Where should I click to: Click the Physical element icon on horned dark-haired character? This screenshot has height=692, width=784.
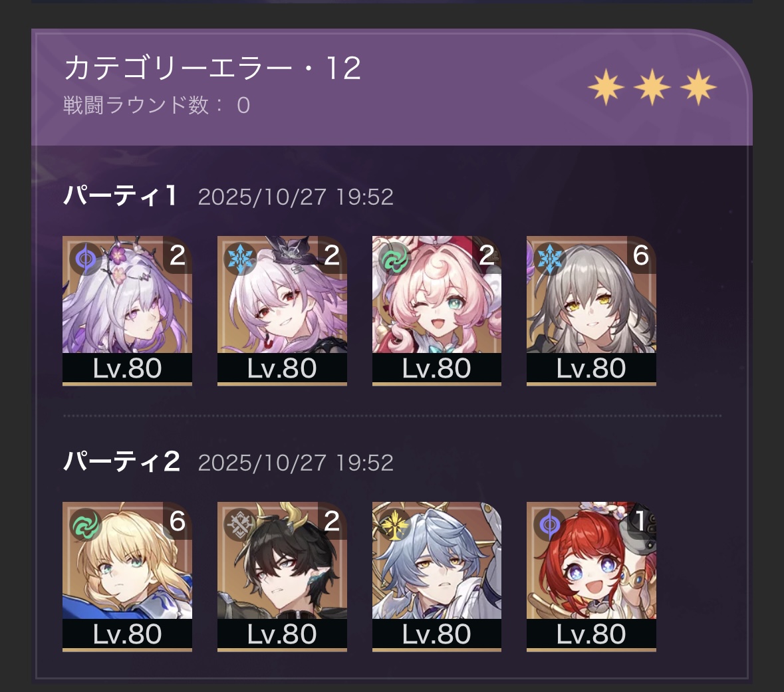tap(241, 525)
